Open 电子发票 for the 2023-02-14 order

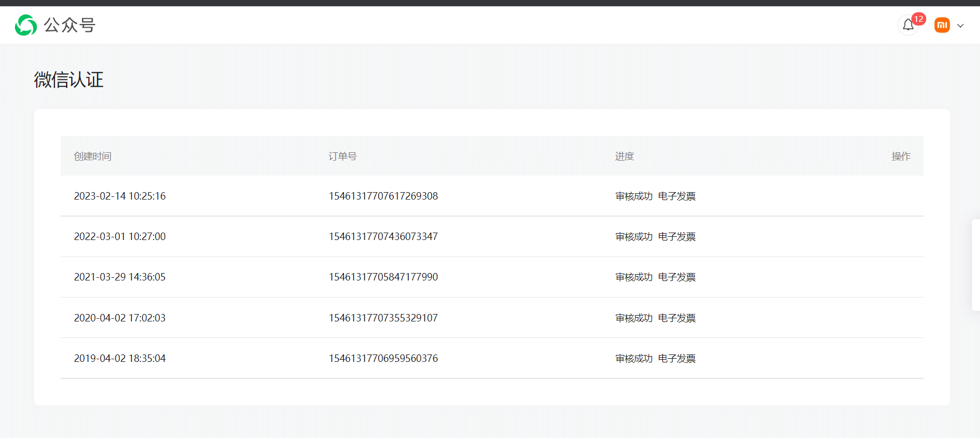(x=677, y=196)
